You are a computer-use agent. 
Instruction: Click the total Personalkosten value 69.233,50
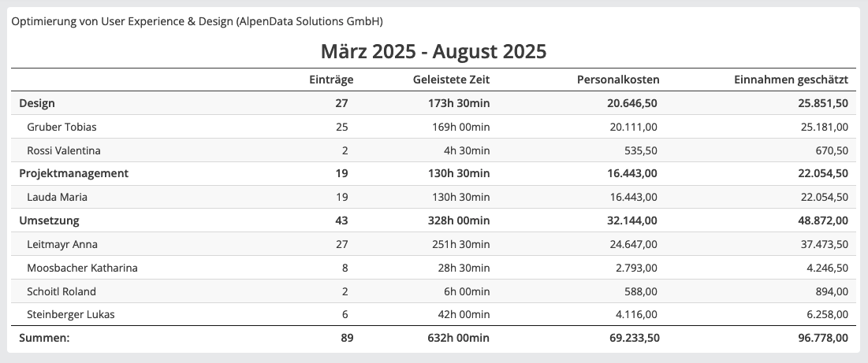tap(628, 339)
